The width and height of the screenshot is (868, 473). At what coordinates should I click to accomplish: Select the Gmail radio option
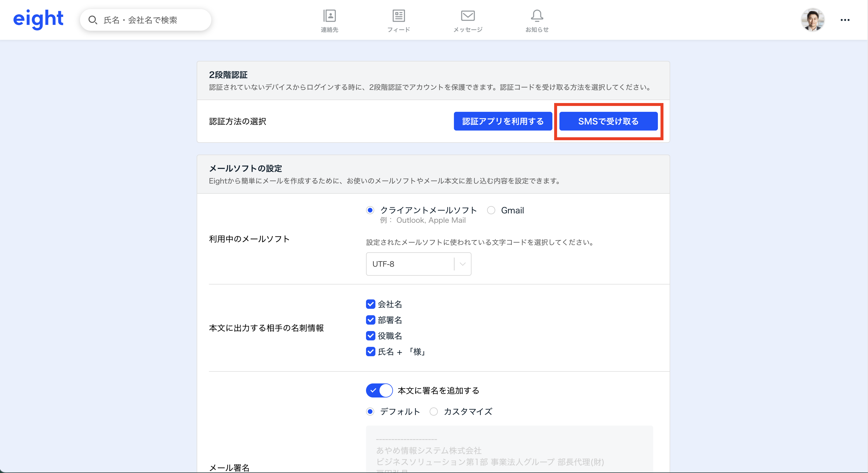(491, 210)
